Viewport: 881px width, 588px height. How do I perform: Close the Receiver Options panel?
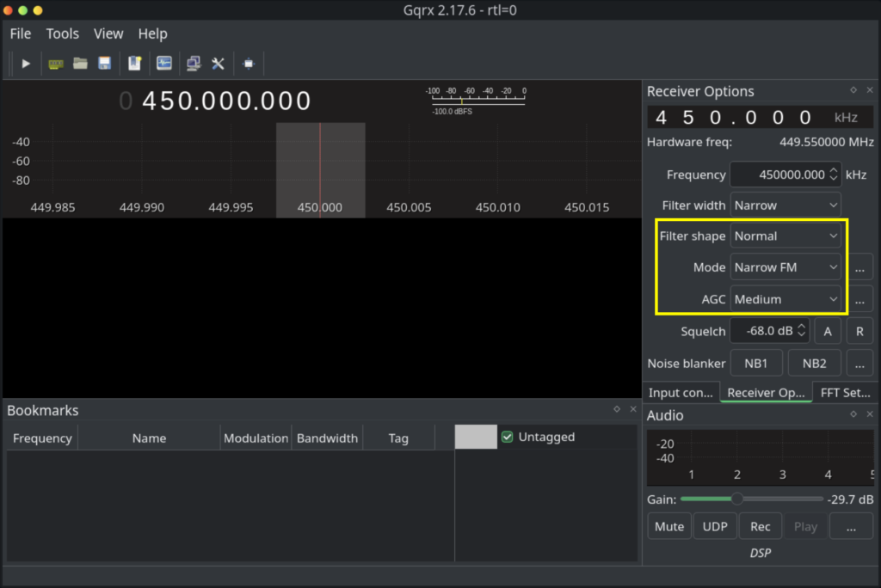tap(870, 90)
